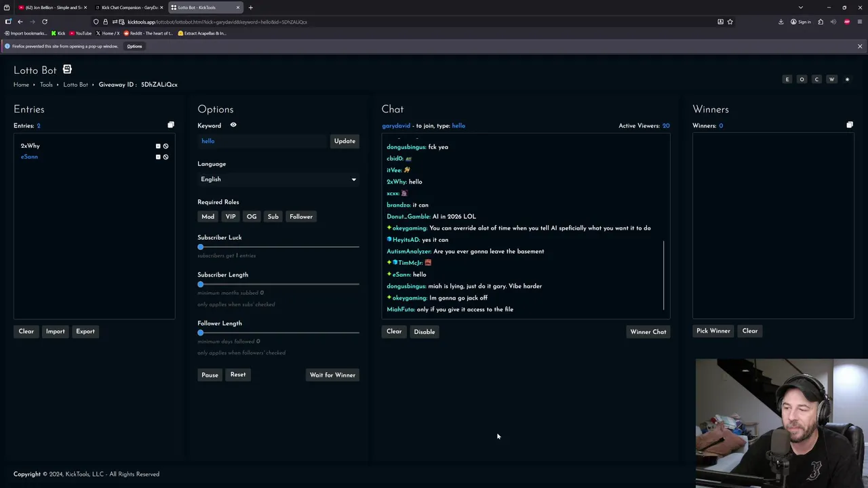Screen dimensions: 868x488
Task: Open the Language dropdown set to English
Action: tap(278, 180)
